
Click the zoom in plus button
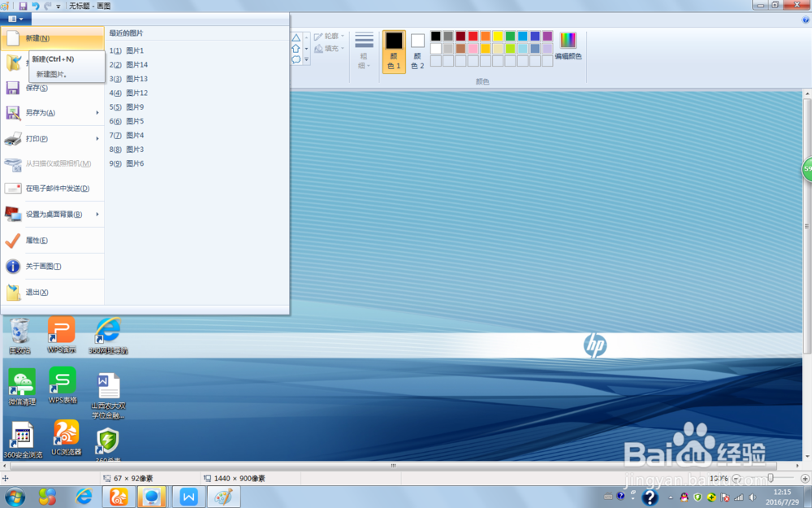click(805, 479)
